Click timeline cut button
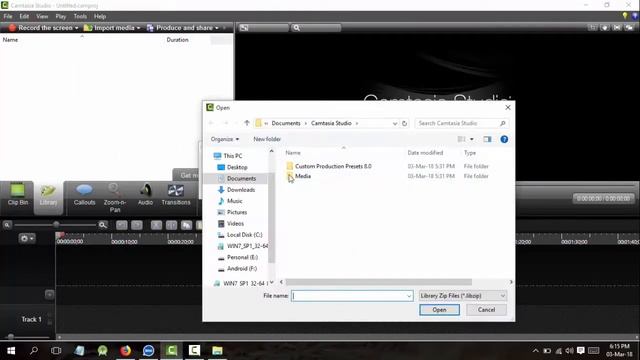The image size is (640, 360). (156, 225)
